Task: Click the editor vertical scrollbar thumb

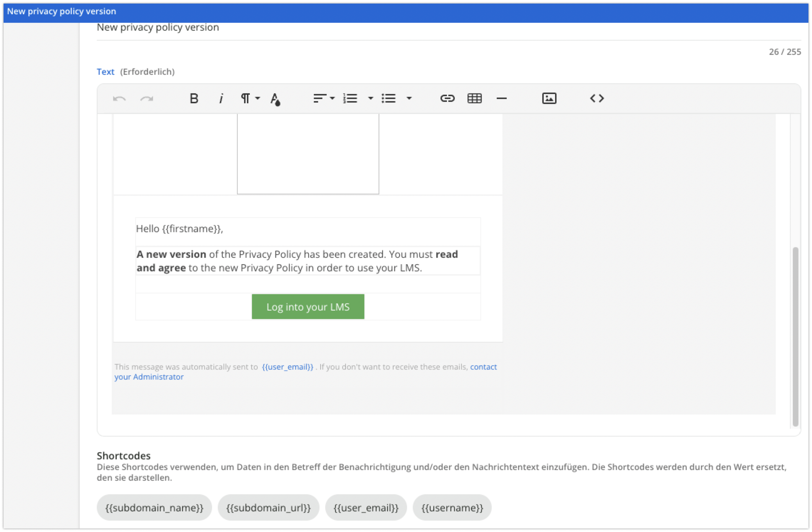Action: [796, 337]
